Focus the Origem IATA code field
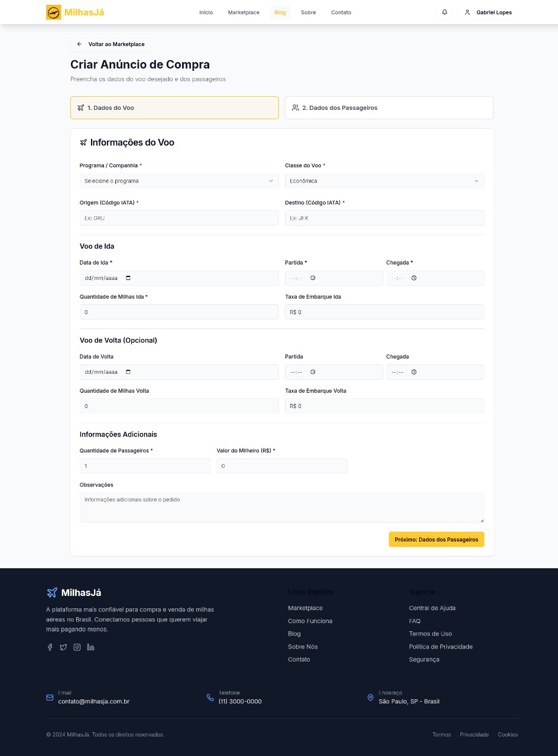The image size is (558, 756). (x=179, y=218)
